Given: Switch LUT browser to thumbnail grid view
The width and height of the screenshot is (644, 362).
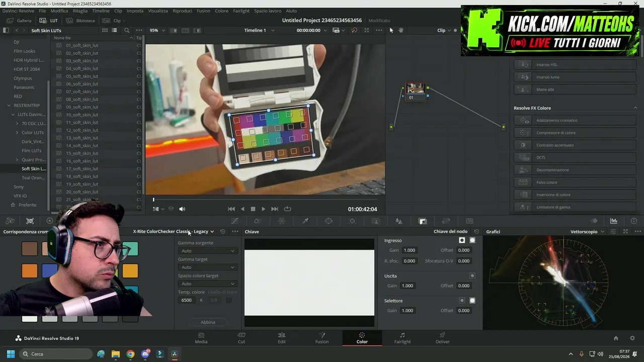Looking at the screenshot, I should pyautogui.click(x=105, y=30).
